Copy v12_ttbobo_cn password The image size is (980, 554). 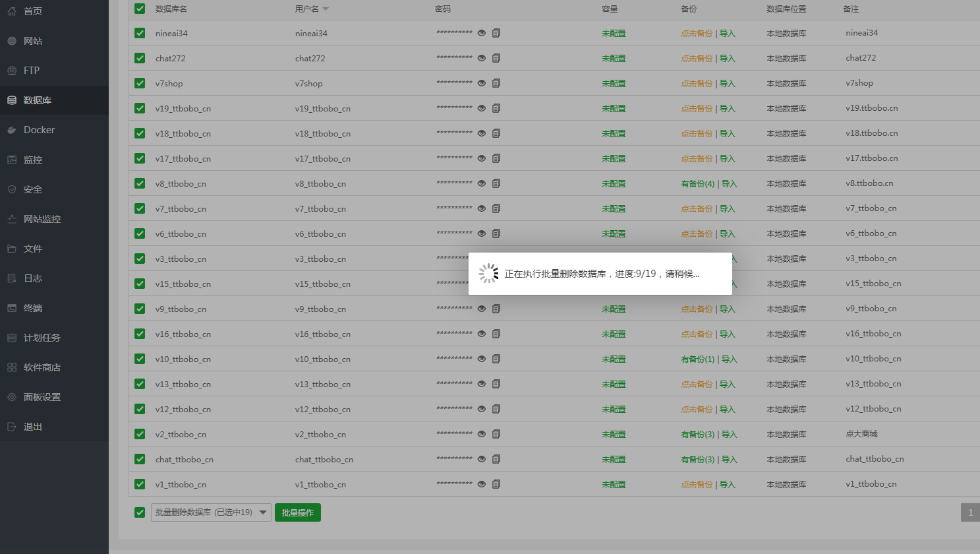coord(496,409)
